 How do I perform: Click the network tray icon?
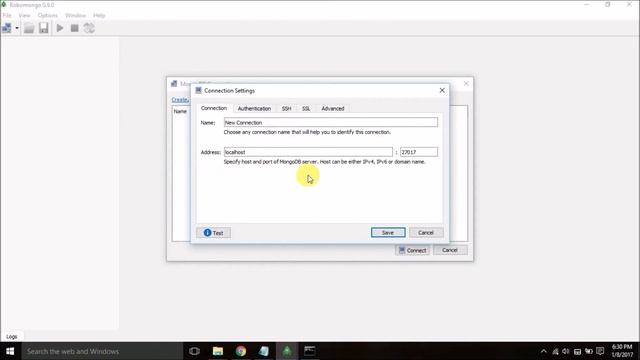click(555, 351)
